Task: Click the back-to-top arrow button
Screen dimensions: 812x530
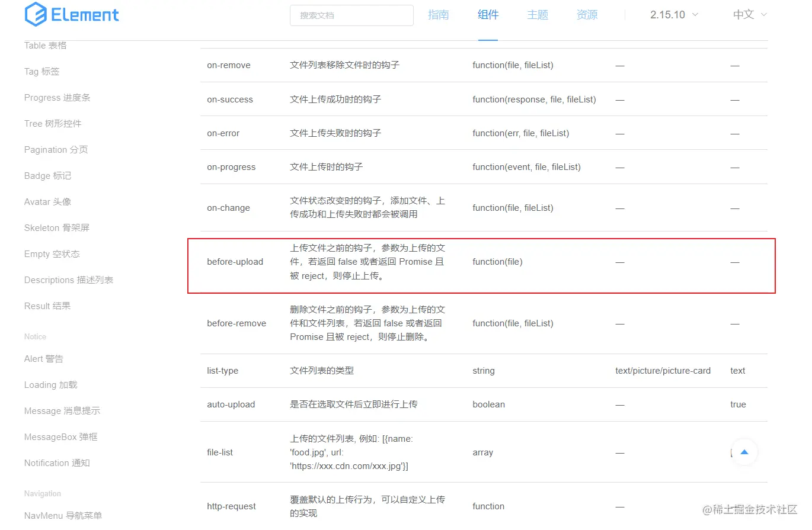Action: (x=744, y=452)
